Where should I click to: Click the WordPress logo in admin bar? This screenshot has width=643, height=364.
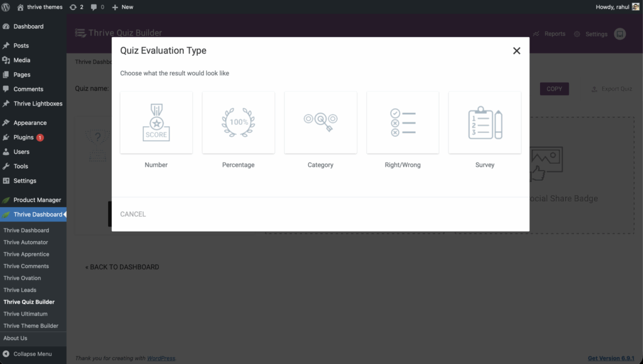(6, 7)
